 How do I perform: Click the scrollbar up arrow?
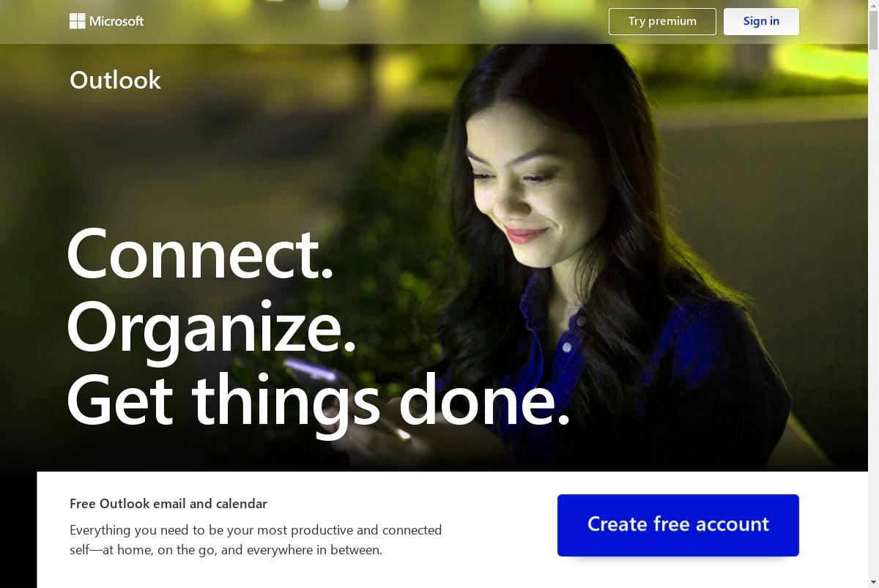(x=873, y=6)
